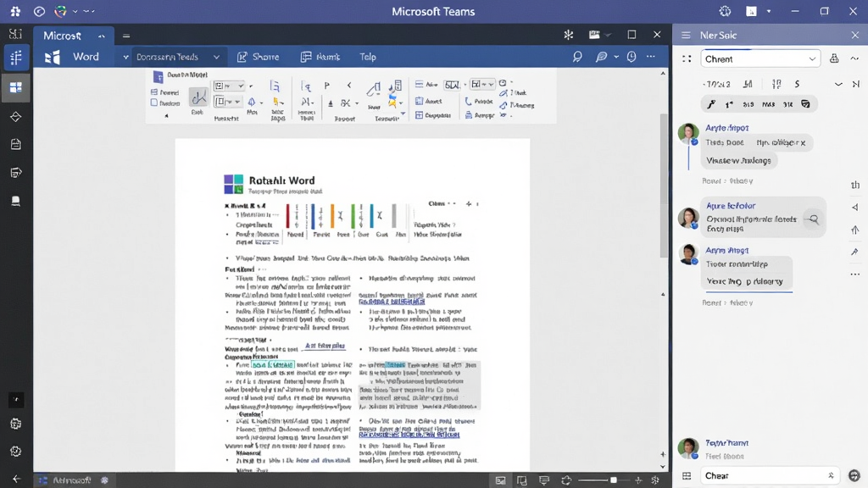Click the Teyte Tharnt avatar
The image size is (868, 488).
click(x=688, y=448)
